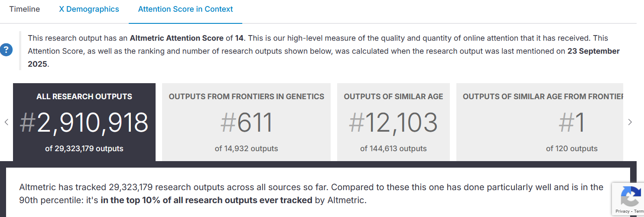644x217 pixels.
Task: Click the blue question mark help icon
Action: pyautogui.click(x=6, y=50)
